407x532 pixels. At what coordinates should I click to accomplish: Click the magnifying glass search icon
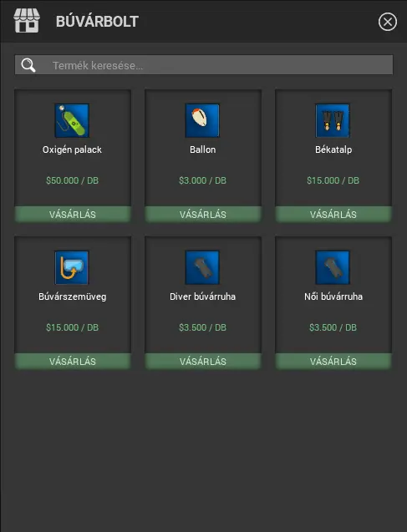pos(28,65)
